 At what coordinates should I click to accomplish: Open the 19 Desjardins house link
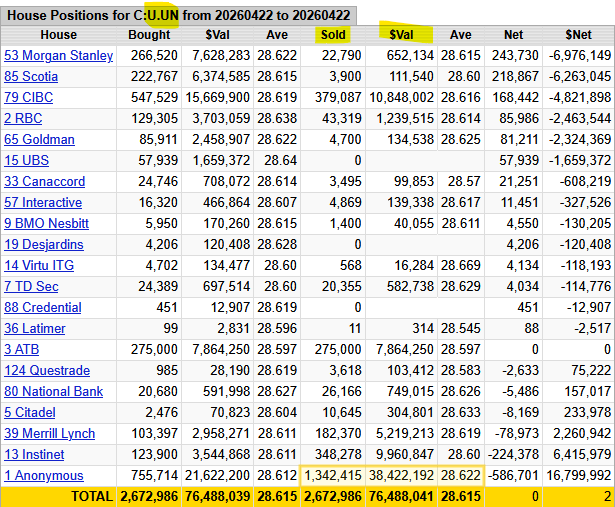click(44, 245)
